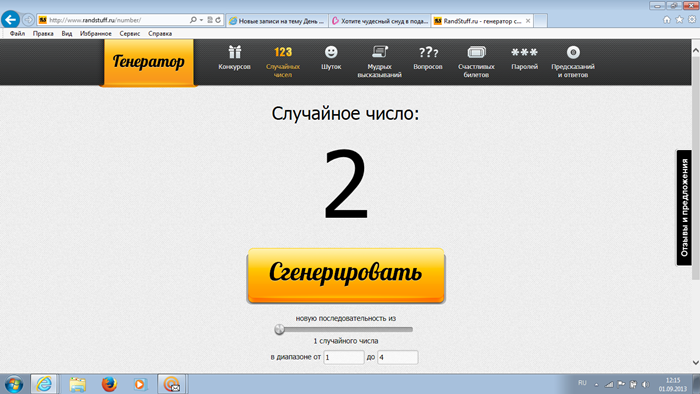The width and height of the screenshot is (700, 394).
Task: Focus the range start field containing 1
Action: coord(344,357)
